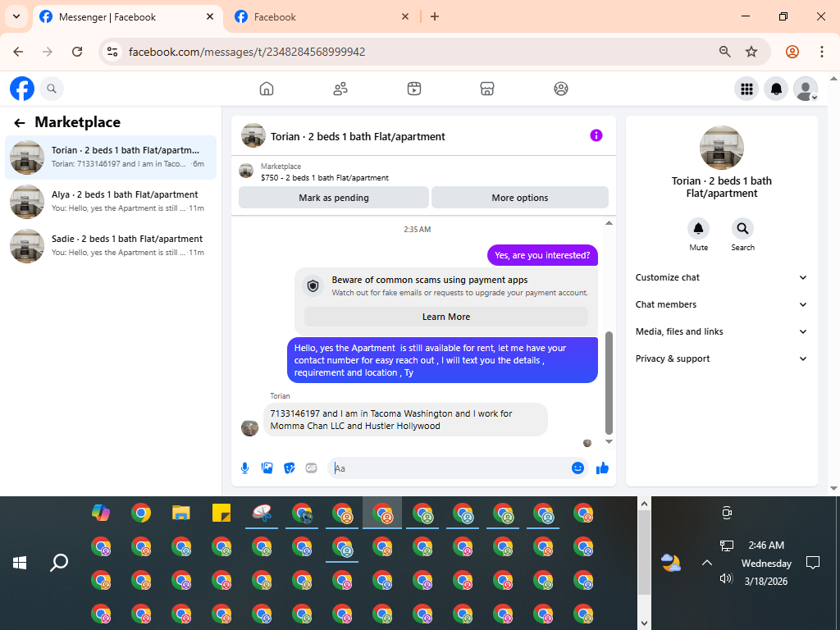The width and height of the screenshot is (840, 630).
Task: Open the nine-dot Menu grid icon
Action: click(x=746, y=89)
